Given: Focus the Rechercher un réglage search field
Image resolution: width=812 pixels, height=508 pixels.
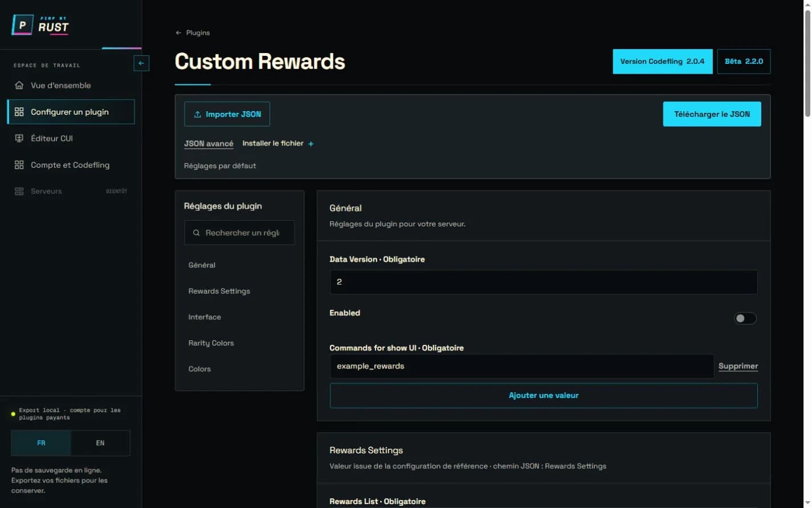Looking at the screenshot, I should click(239, 233).
